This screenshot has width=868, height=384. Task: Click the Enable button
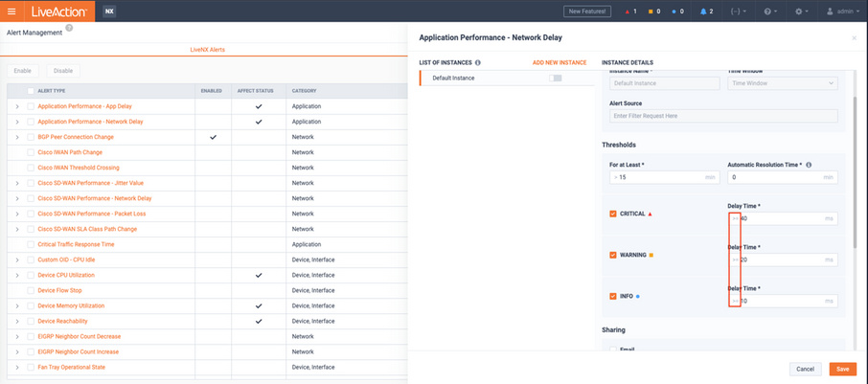(x=23, y=71)
